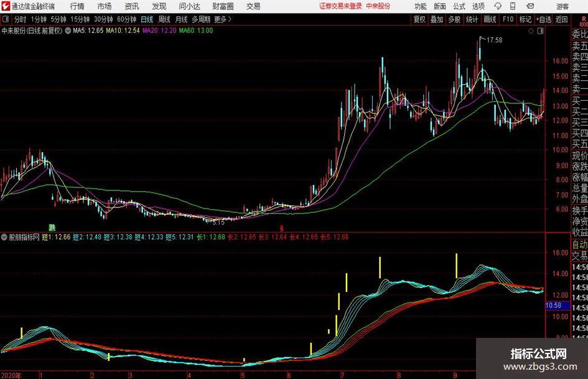Image resolution: width=588 pixels, height=379 pixels.
Task: Click the 长1: 12.68 indicator value
Action: tap(211, 237)
